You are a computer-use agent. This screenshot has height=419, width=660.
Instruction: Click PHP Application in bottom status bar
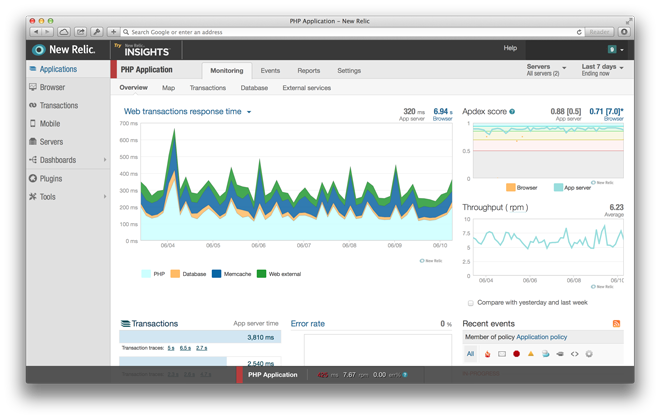coord(272,375)
